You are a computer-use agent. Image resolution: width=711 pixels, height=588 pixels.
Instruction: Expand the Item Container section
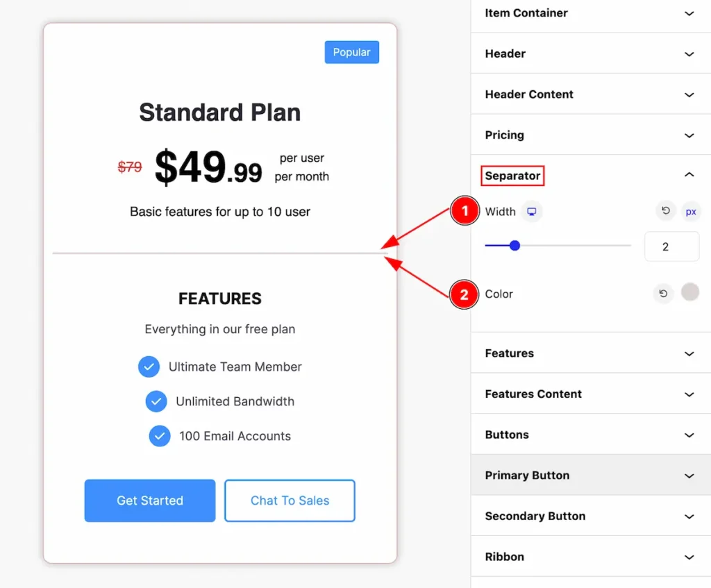click(x=591, y=13)
